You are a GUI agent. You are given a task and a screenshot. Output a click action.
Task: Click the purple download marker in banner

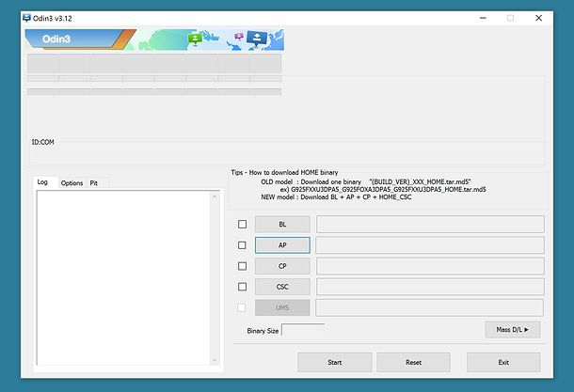click(237, 36)
